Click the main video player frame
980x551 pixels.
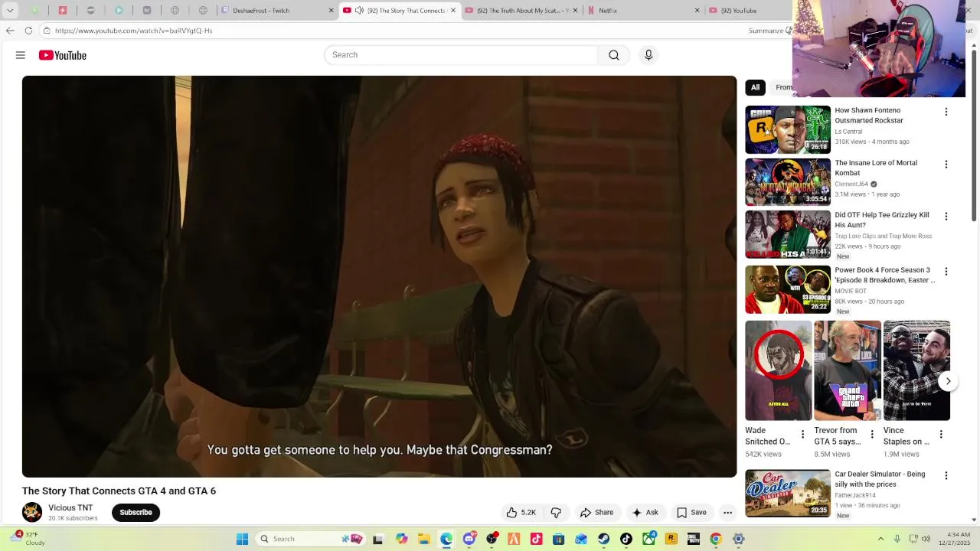(379, 276)
